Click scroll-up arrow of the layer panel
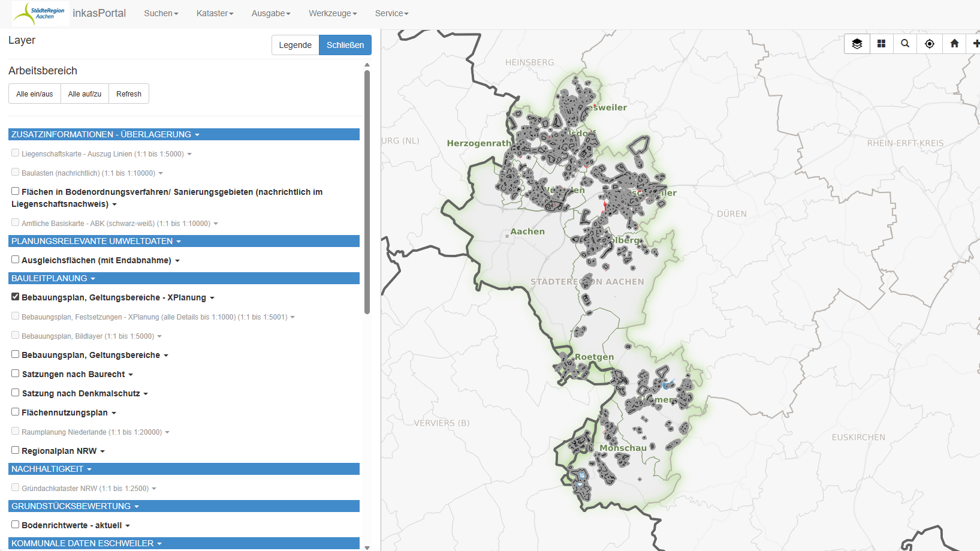The image size is (980, 551). click(367, 65)
